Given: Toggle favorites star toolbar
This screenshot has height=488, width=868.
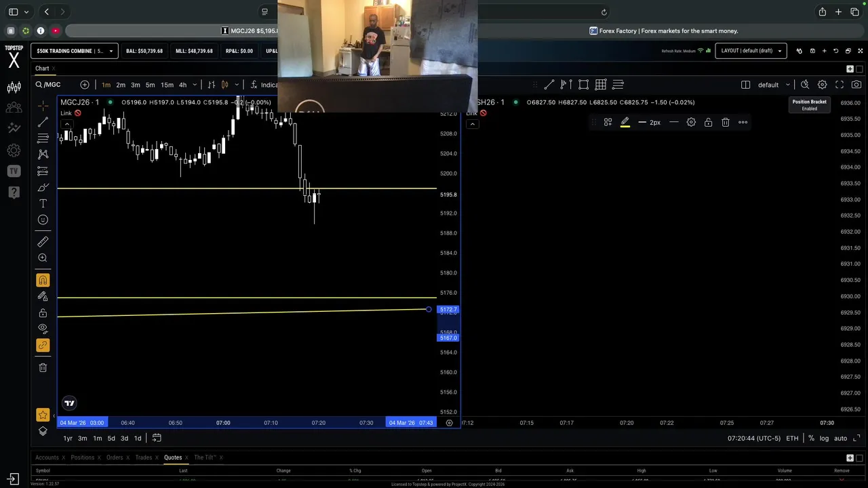Looking at the screenshot, I should pos(43,415).
